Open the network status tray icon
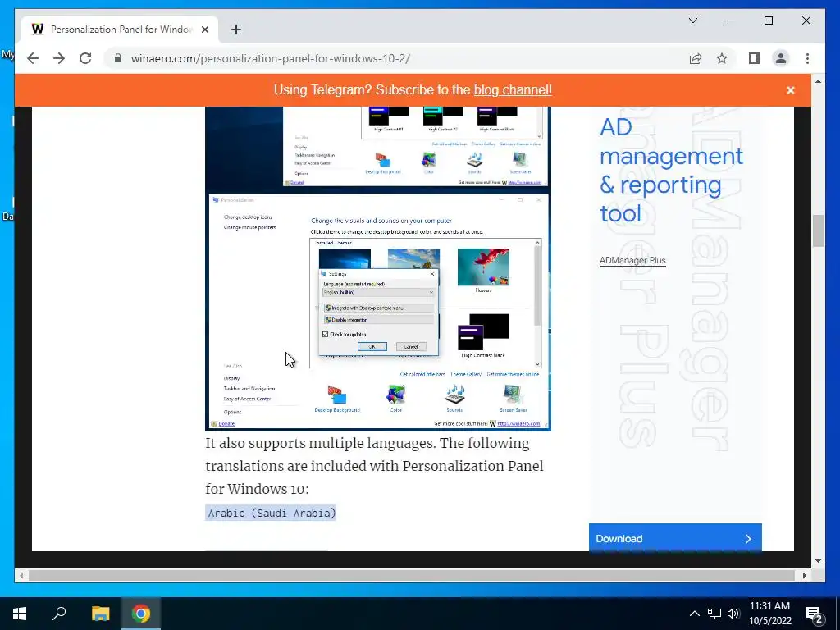The image size is (840, 630). coord(714,614)
